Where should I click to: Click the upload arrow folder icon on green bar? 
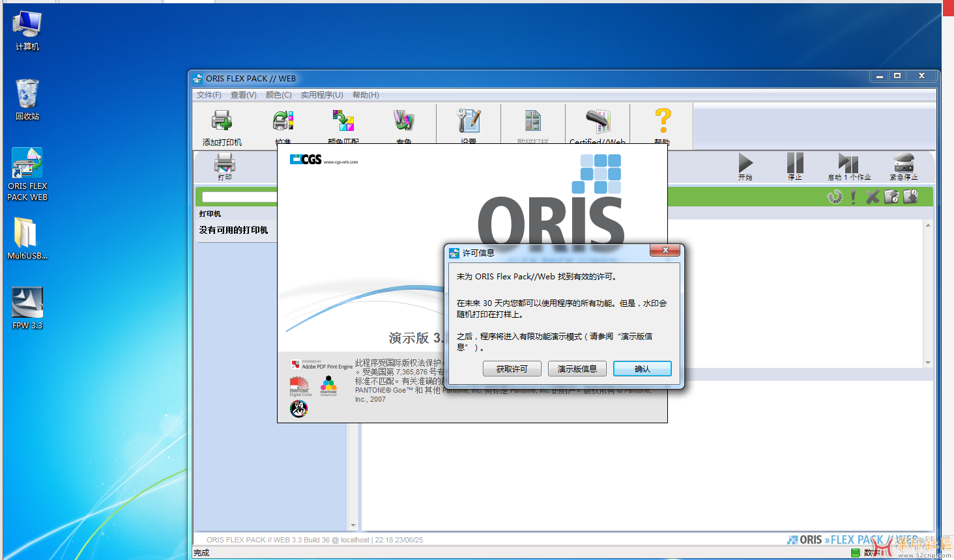tap(891, 197)
